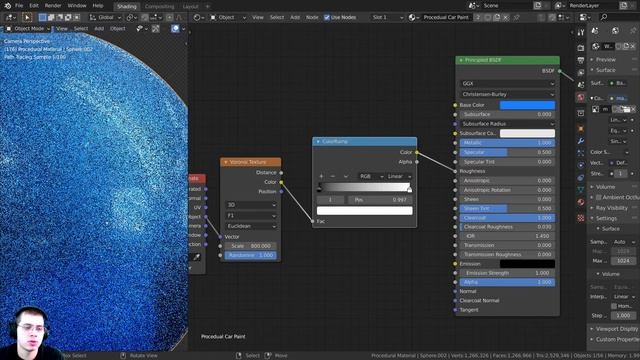Open the Modifiers wrench tab icon
Image resolution: width=640 pixels, height=360 pixels.
581,141
